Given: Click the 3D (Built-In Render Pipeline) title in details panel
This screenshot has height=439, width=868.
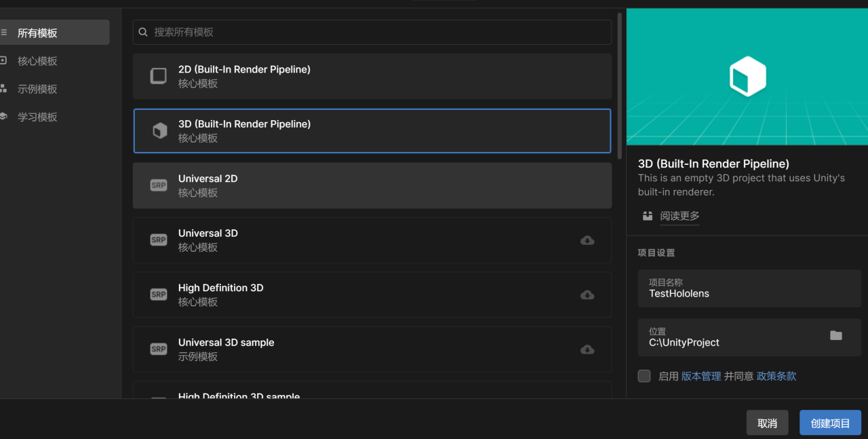Looking at the screenshot, I should pyautogui.click(x=713, y=164).
